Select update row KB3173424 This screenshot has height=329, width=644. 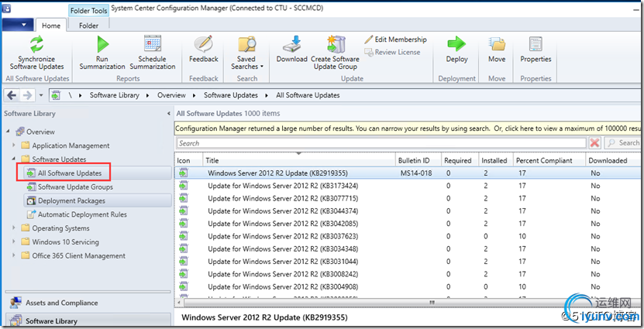point(408,186)
